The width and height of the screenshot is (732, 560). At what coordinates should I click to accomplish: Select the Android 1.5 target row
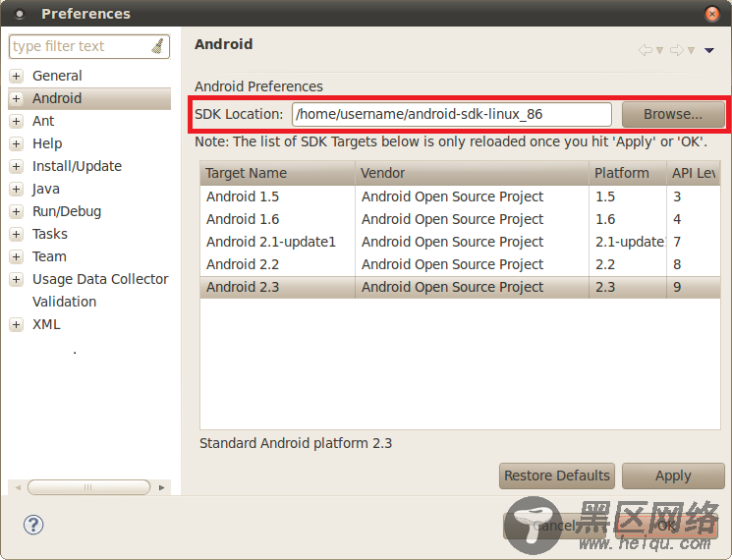[x=460, y=196]
